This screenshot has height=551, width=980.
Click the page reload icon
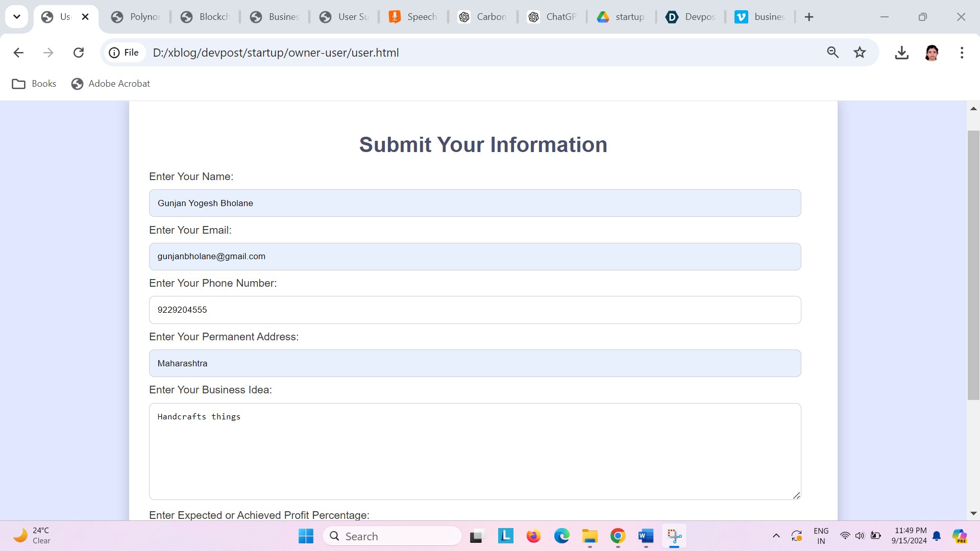pyautogui.click(x=79, y=53)
